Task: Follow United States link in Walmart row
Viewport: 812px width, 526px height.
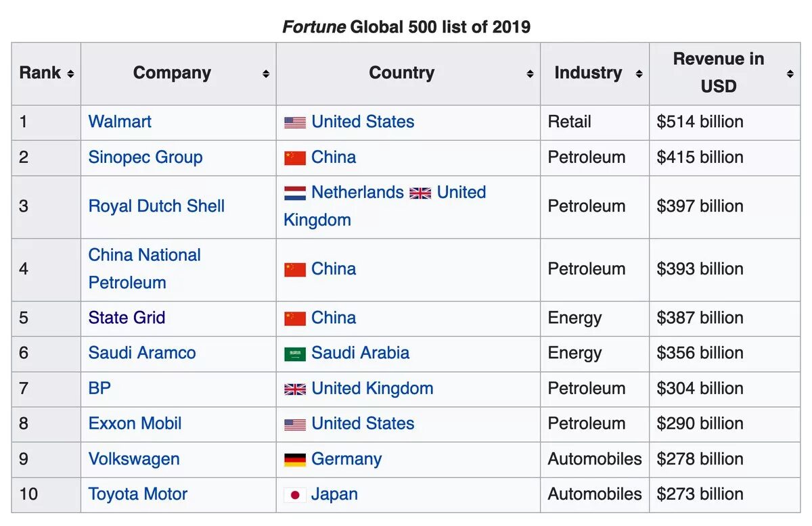Action: [x=363, y=122]
